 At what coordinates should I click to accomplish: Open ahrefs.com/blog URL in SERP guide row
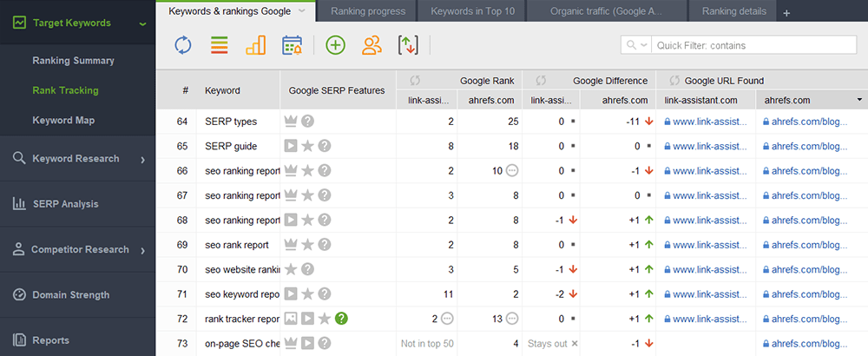[809, 146]
